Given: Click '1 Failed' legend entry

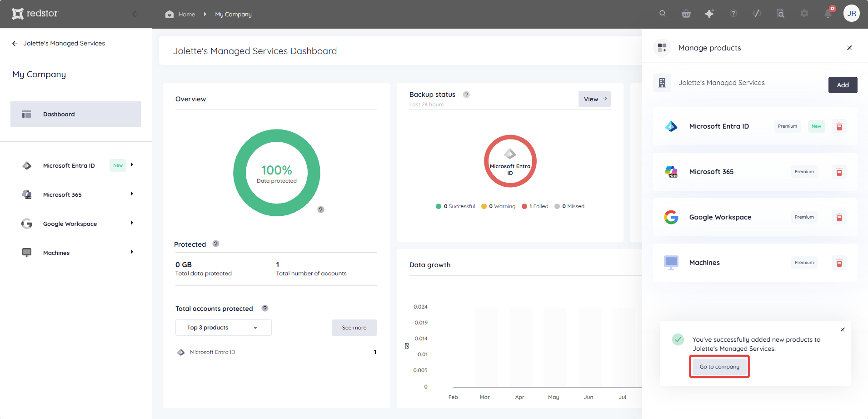Looking at the screenshot, I should click(x=535, y=206).
